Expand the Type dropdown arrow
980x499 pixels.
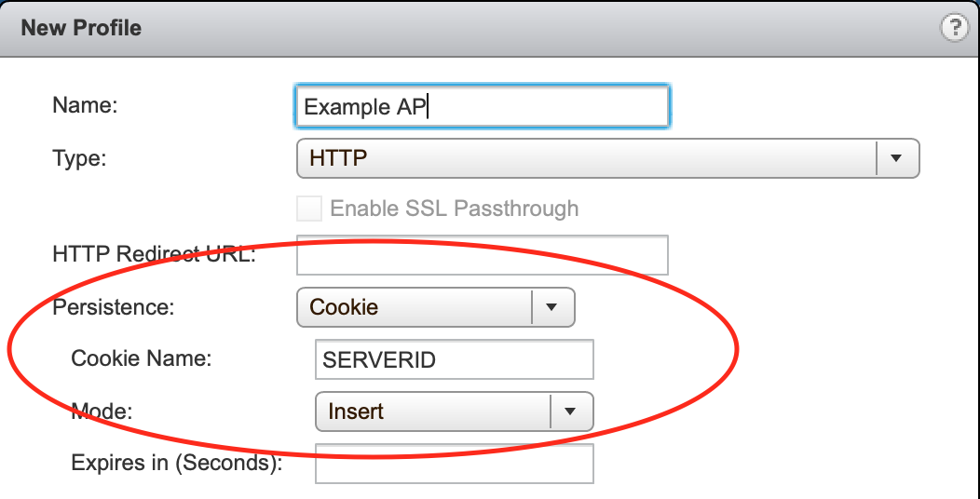coord(897,158)
